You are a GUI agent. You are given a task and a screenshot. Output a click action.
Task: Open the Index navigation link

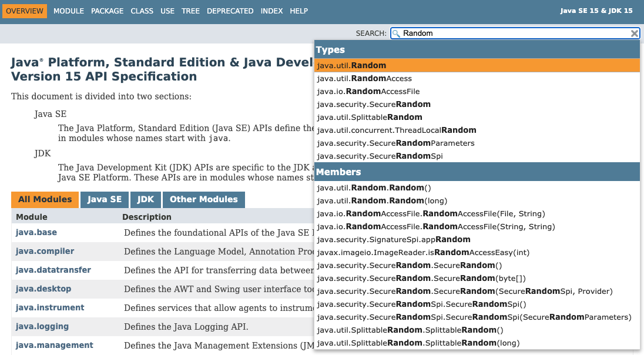coord(271,11)
